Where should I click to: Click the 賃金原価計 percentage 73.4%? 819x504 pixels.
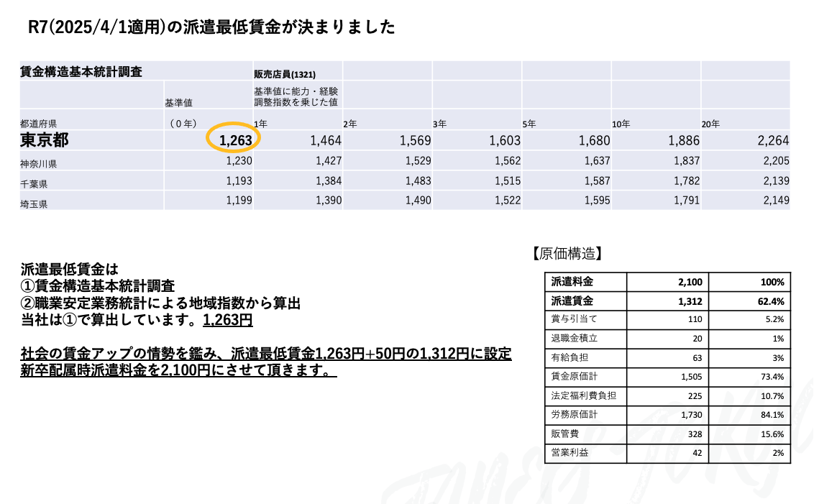pyautogui.click(x=772, y=377)
